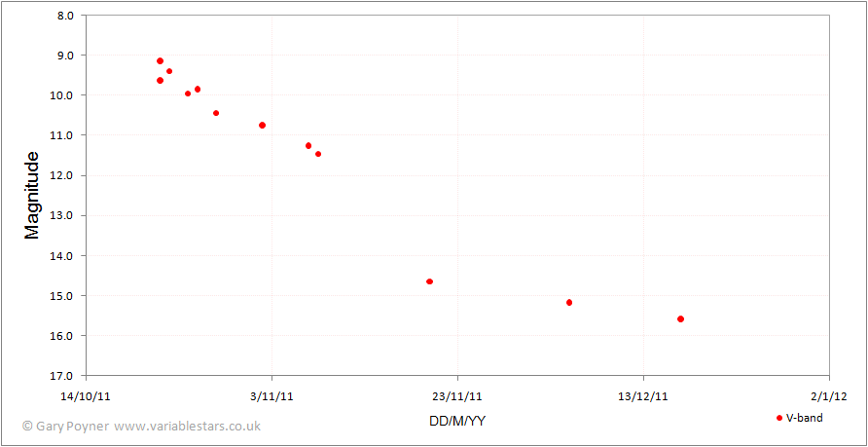Click the 16.0 y-axis tick label
This screenshot has width=868, height=447.
62,336
